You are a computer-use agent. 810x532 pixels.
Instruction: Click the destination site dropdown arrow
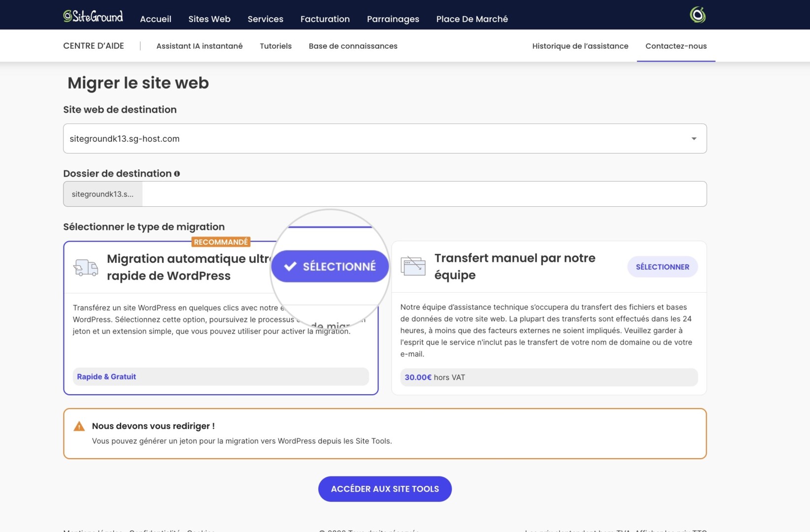tap(694, 139)
